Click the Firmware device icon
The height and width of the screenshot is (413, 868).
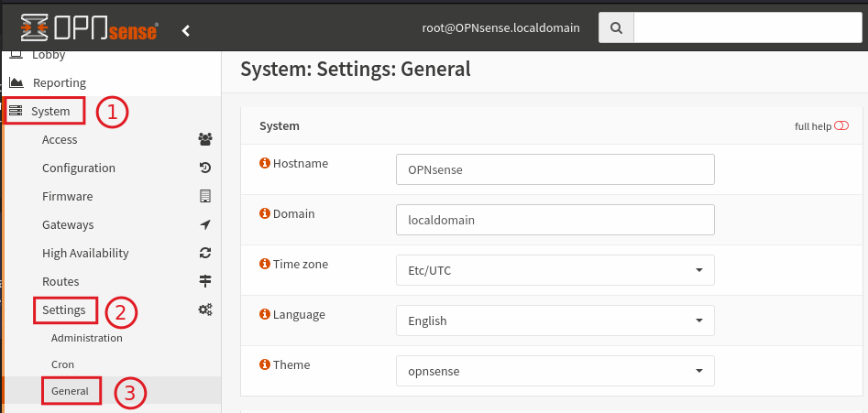(x=205, y=196)
